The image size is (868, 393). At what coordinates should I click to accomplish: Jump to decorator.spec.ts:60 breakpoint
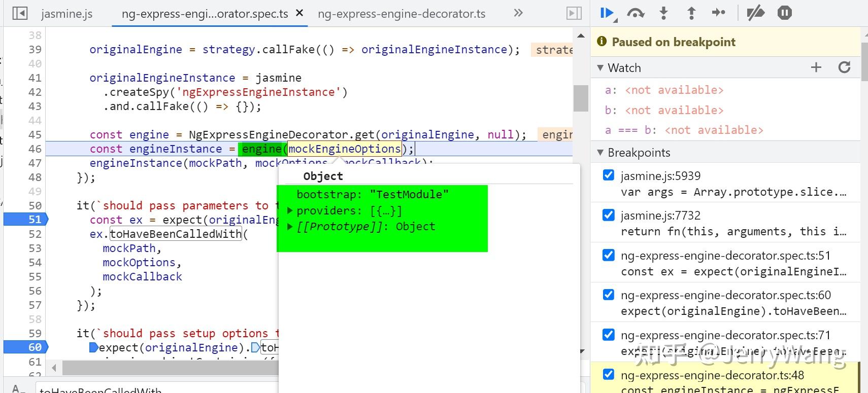click(725, 295)
